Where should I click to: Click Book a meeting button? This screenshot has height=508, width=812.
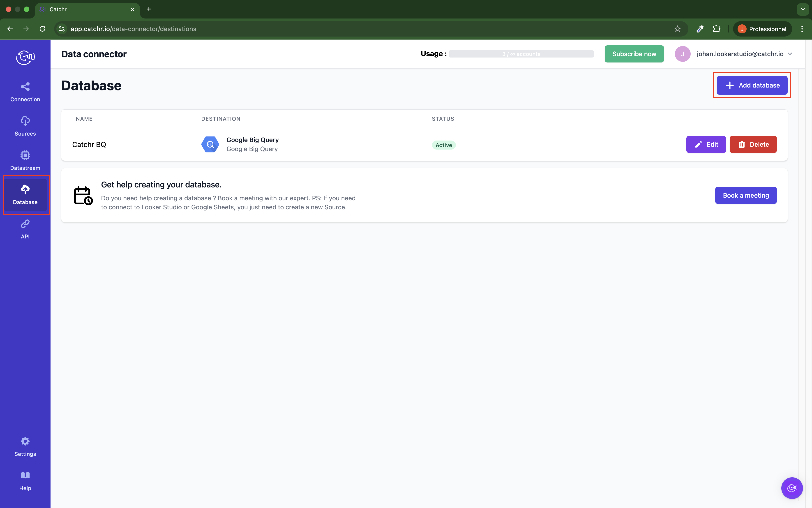[745, 196]
